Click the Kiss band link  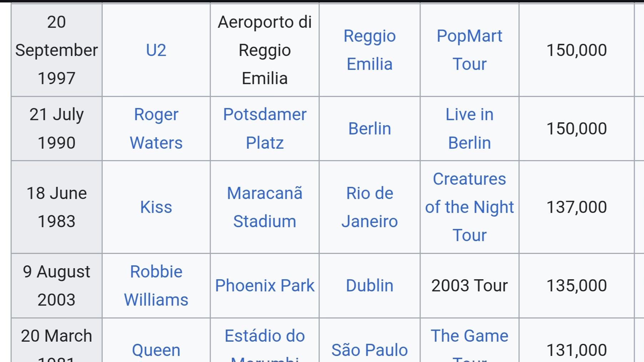pos(156,207)
